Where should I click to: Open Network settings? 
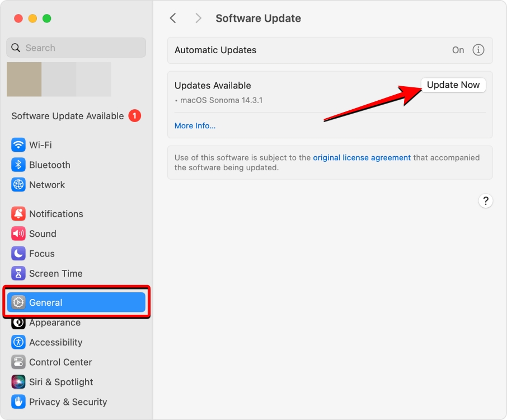(47, 185)
